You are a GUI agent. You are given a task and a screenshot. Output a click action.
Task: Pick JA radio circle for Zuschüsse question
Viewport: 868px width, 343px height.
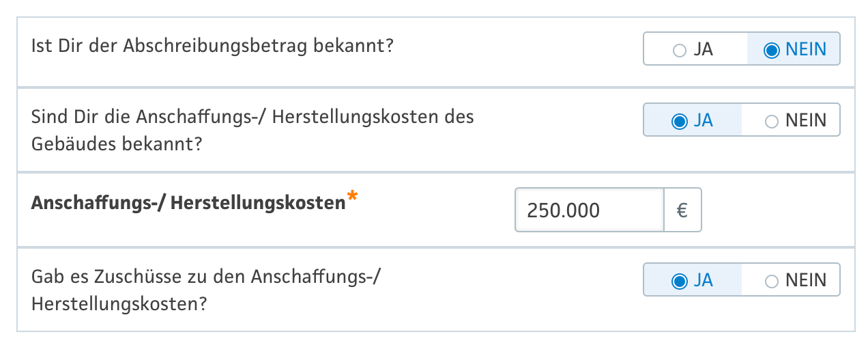pos(679,281)
